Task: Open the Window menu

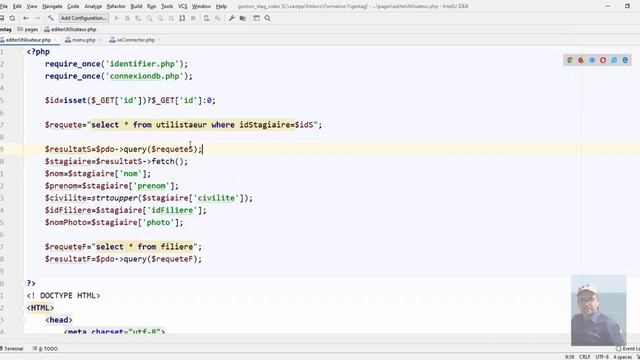Action: coord(201,6)
